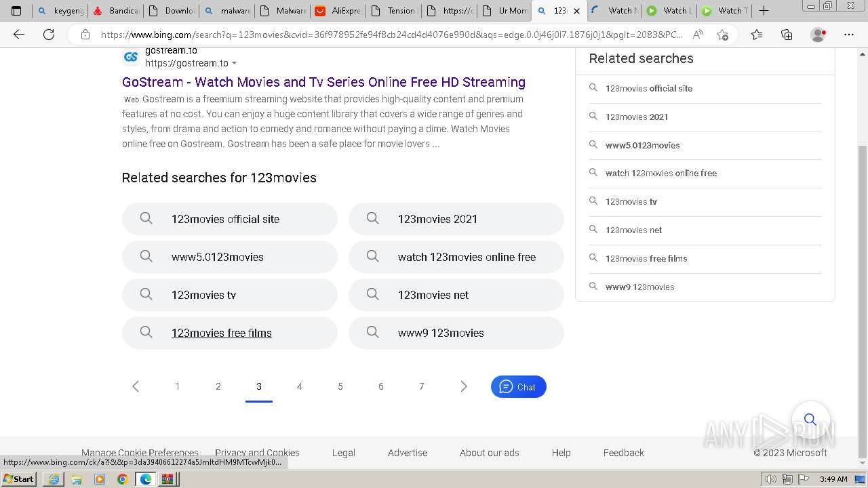Go to results page 5

click(340, 386)
